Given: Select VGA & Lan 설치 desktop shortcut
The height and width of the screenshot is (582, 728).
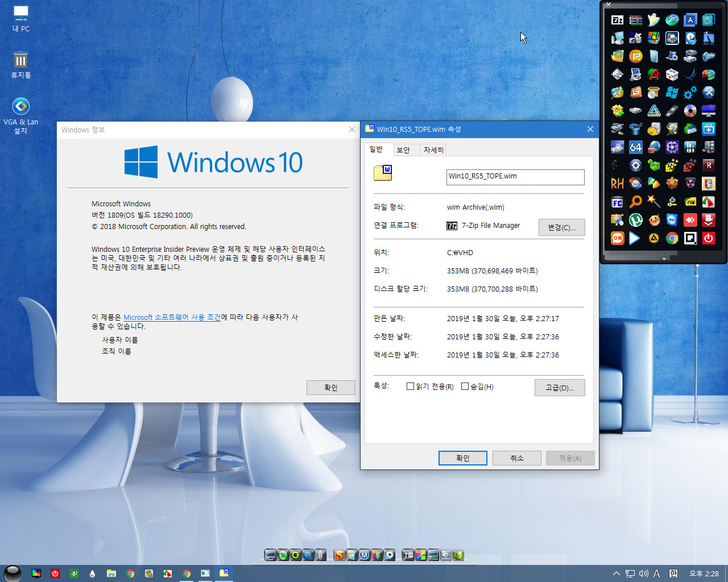Looking at the screenshot, I should pyautogui.click(x=20, y=116).
